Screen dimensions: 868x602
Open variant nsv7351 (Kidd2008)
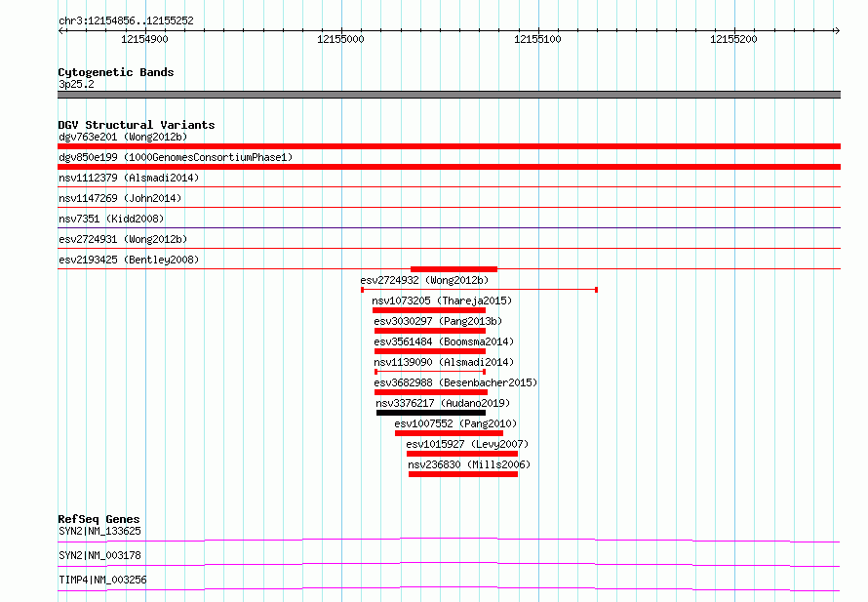tap(111, 219)
